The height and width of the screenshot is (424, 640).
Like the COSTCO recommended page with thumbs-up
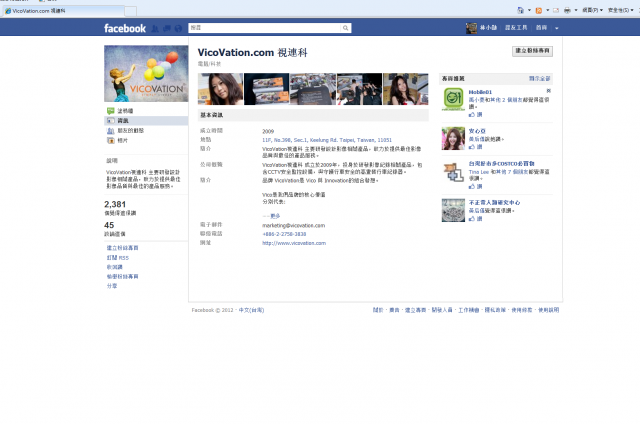pyautogui.click(x=476, y=186)
